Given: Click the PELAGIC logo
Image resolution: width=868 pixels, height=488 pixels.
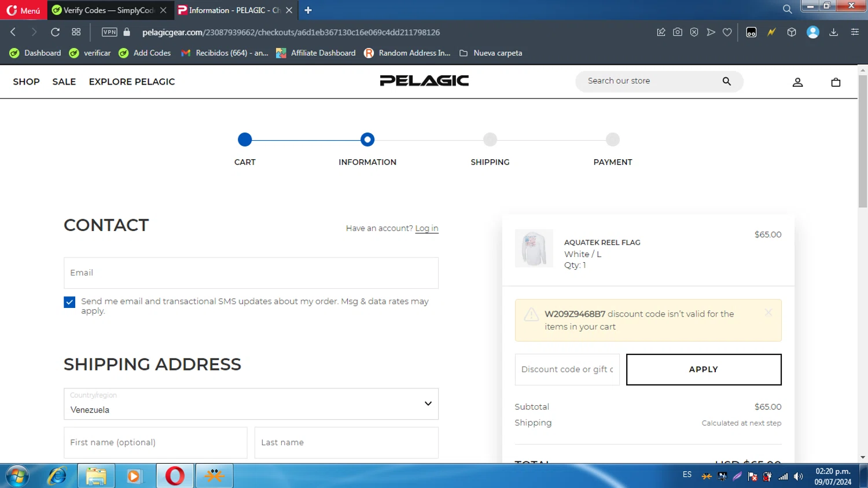Looking at the screenshot, I should point(424,80).
